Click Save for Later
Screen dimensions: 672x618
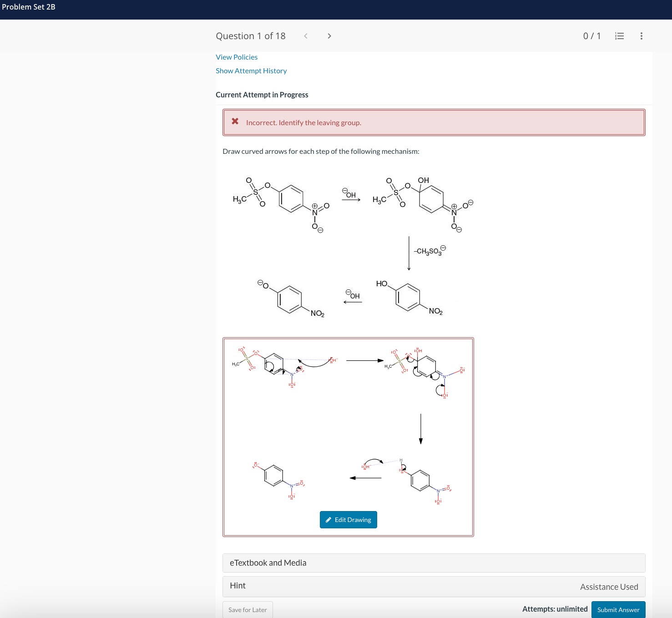coord(248,609)
